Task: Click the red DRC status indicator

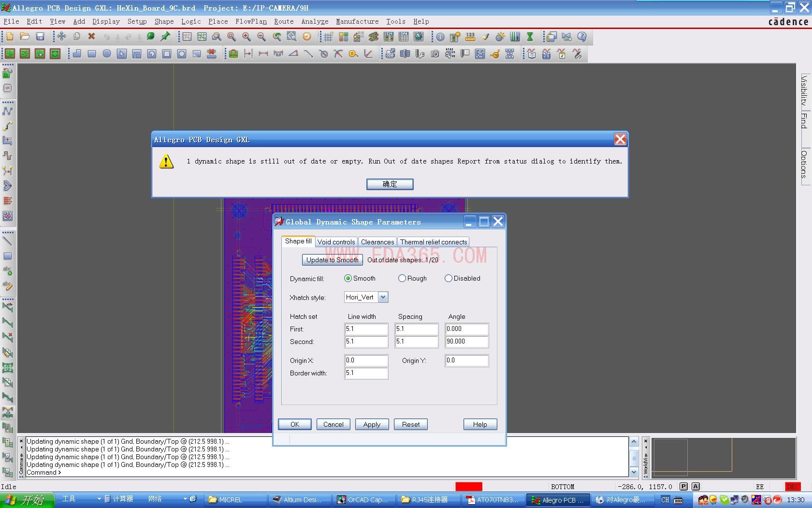Action: pyautogui.click(x=793, y=487)
